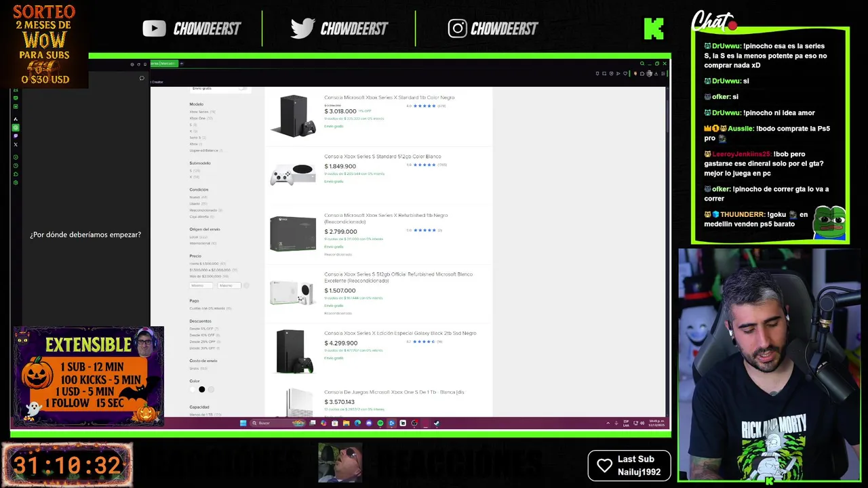Open the Windows Start menu
Screen dimensions: 868x488
click(x=243, y=423)
